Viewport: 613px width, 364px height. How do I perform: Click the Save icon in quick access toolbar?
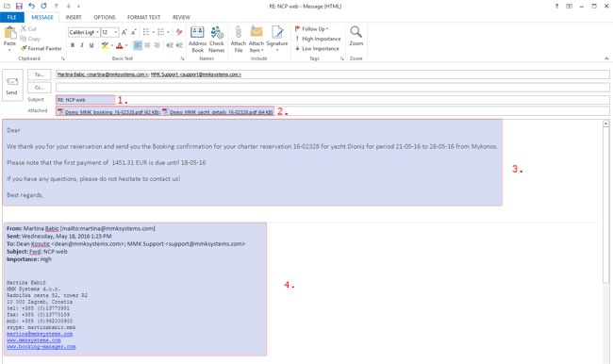19,6
